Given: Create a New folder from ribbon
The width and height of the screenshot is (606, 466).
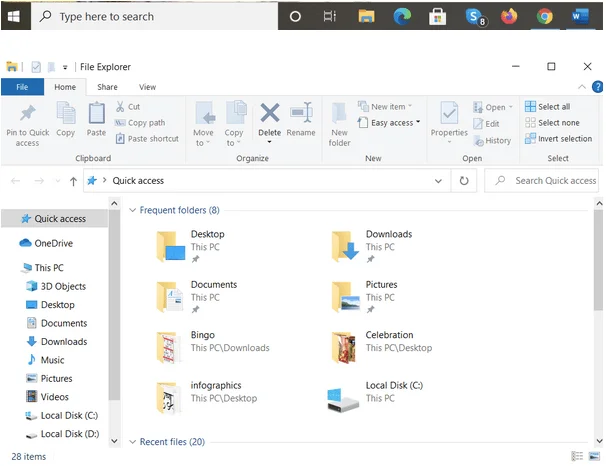Looking at the screenshot, I should pyautogui.click(x=339, y=124).
